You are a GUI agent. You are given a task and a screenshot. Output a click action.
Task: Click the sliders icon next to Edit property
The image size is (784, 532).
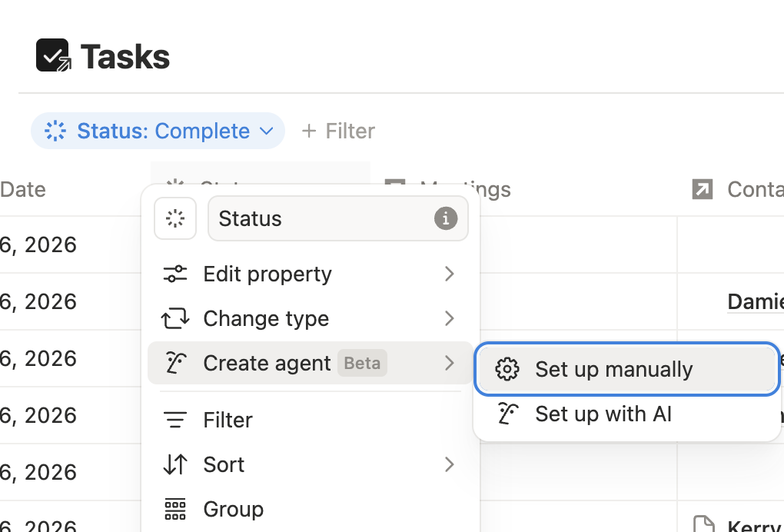pos(174,274)
